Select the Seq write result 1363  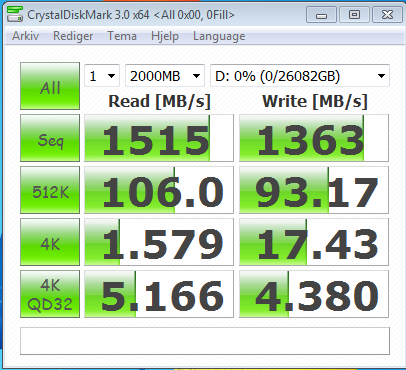314,138
